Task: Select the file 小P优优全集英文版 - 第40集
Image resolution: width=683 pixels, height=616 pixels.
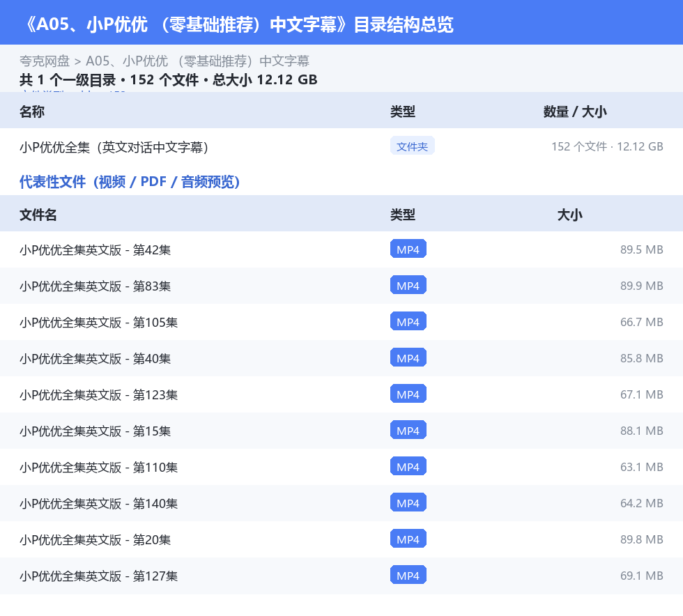Action: (95, 359)
